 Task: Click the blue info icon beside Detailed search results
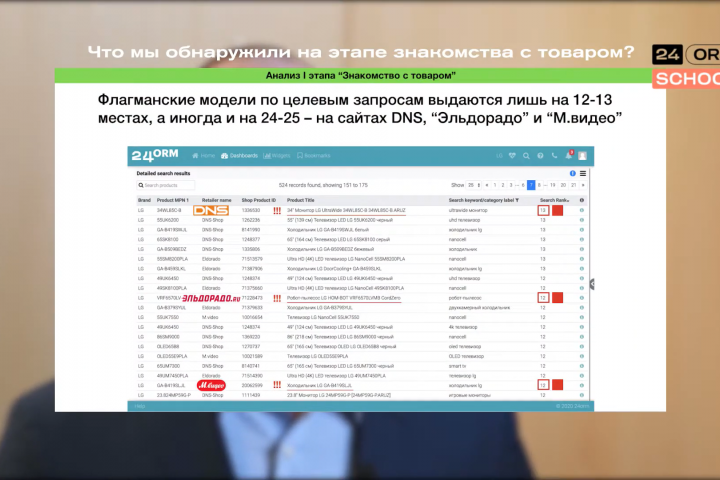[573, 173]
